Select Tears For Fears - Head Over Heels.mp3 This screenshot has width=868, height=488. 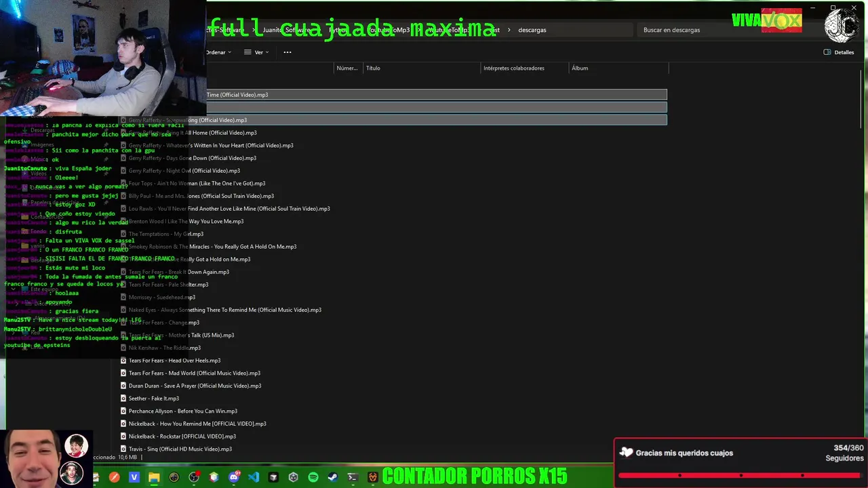(174, 361)
